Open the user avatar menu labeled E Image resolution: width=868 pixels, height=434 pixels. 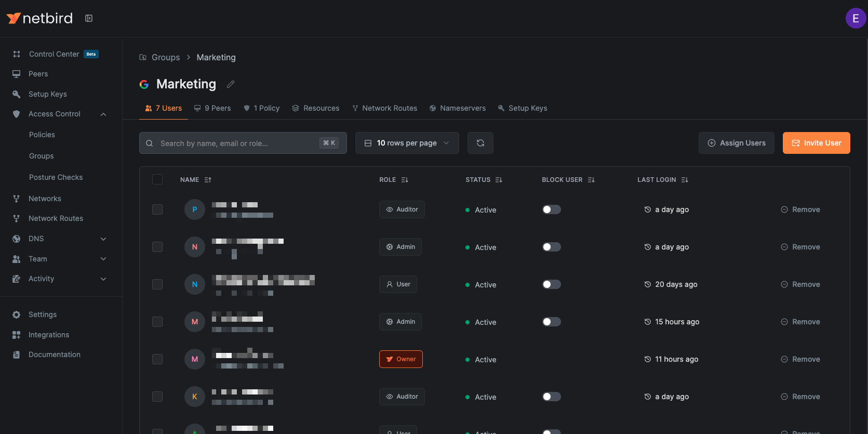[855, 18]
